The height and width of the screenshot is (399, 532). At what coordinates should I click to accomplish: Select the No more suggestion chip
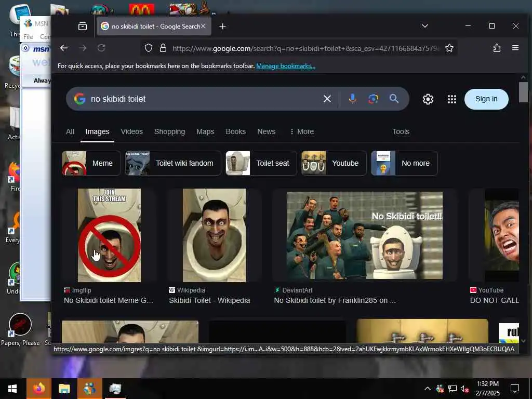click(x=404, y=163)
